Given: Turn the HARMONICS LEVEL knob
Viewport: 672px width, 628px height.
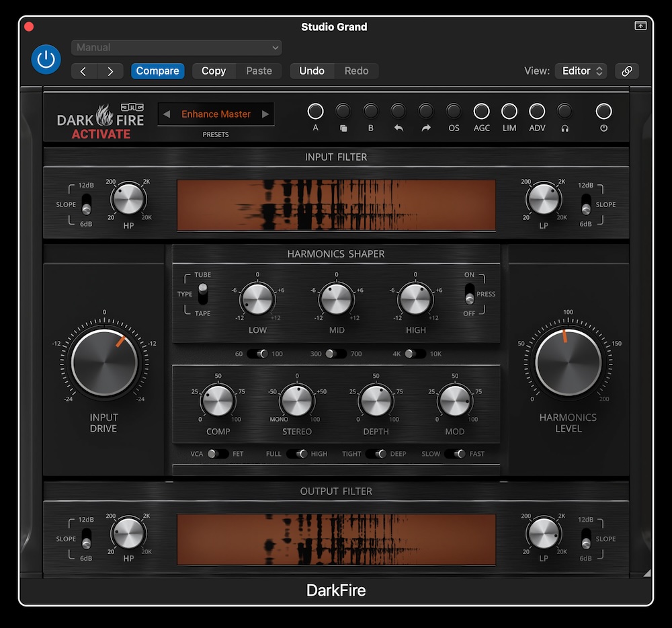Looking at the screenshot, I should coord(568,363).
